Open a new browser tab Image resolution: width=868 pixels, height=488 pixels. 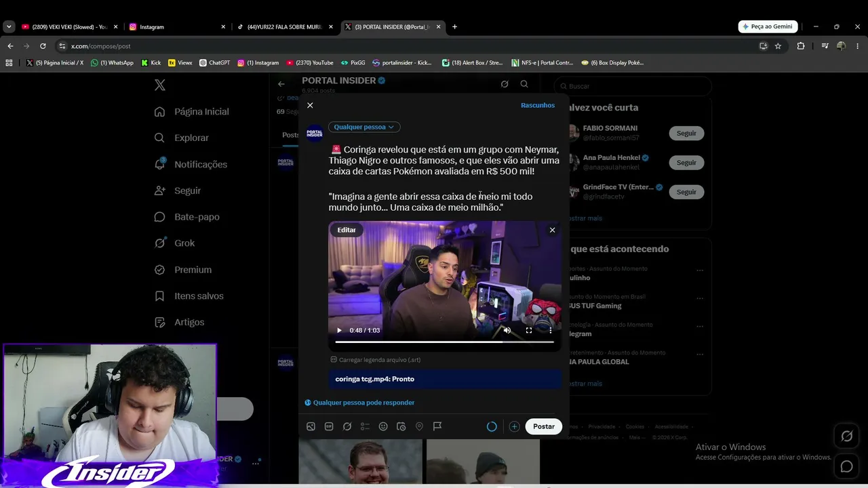click(454, 27)
